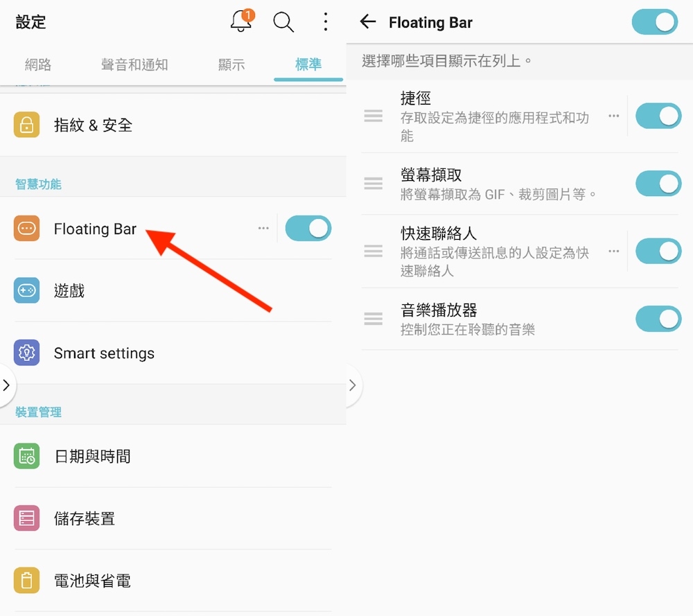The width and height of the screenshot is (693, 616).
Task: Tap the 遊戲 gamepad icon
Action: (26, 290)
